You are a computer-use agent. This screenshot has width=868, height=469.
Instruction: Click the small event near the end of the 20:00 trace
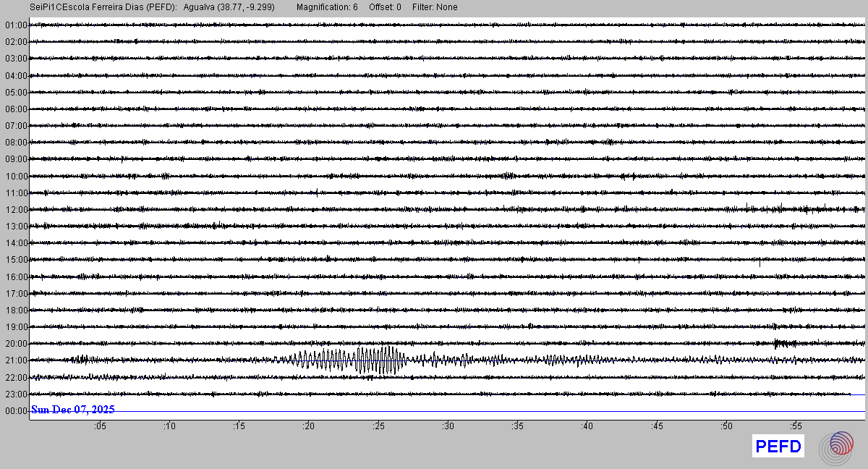(x=781, y=343)
